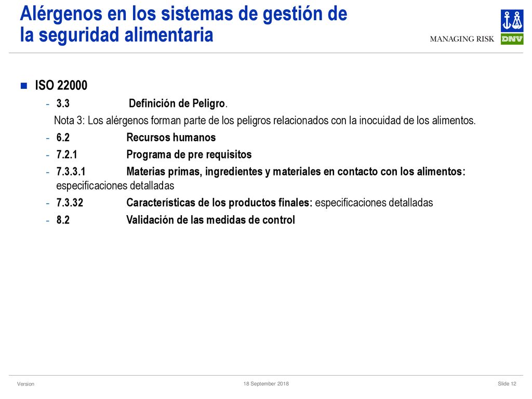Click section number '7.3.3.1'
The image size is (532, 399).
pos(71,171)
